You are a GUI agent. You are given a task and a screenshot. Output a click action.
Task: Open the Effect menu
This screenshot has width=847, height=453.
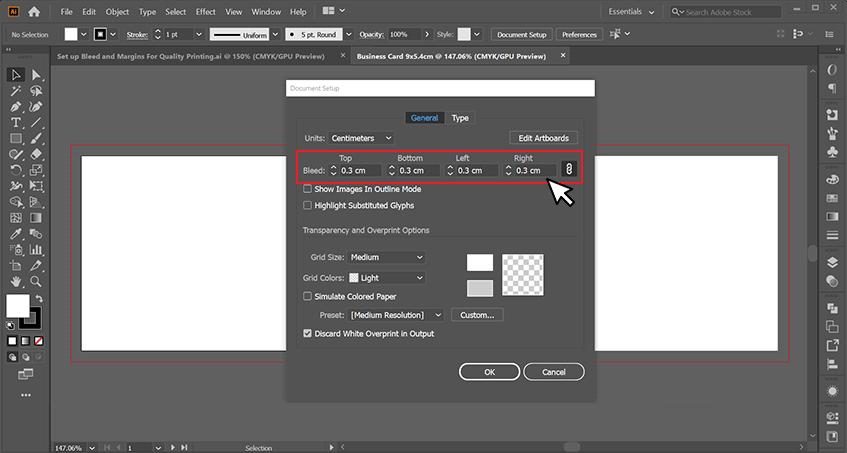point(206,12)
